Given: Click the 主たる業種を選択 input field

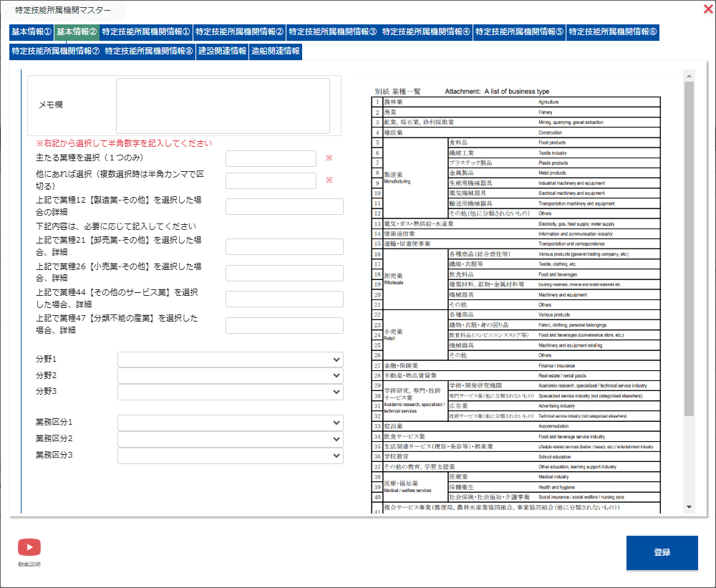Looking at the screenshot, I should click(x=271, y=158).
